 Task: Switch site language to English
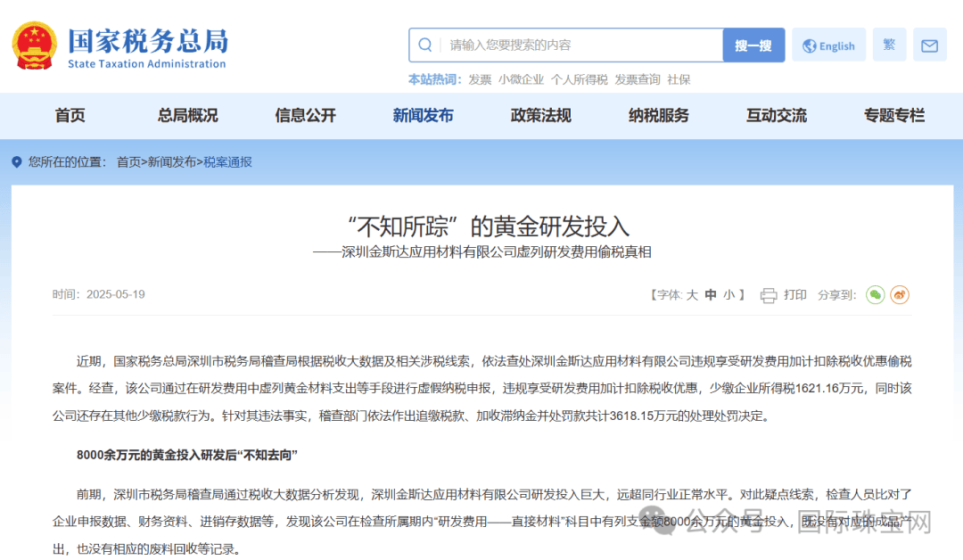(828, 45)
